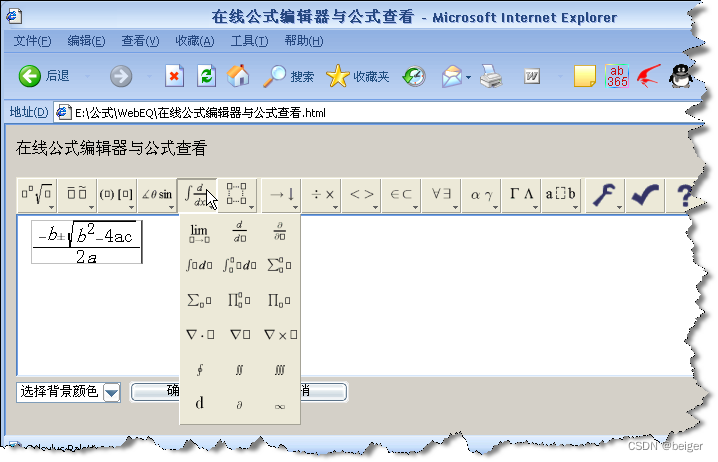718x462 pixels.
Task: Insert the triple integral symbol
Action: 279,370
